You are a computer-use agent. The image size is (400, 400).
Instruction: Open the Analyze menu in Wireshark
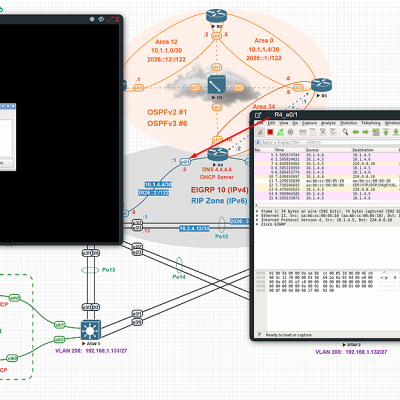(328, 123)
